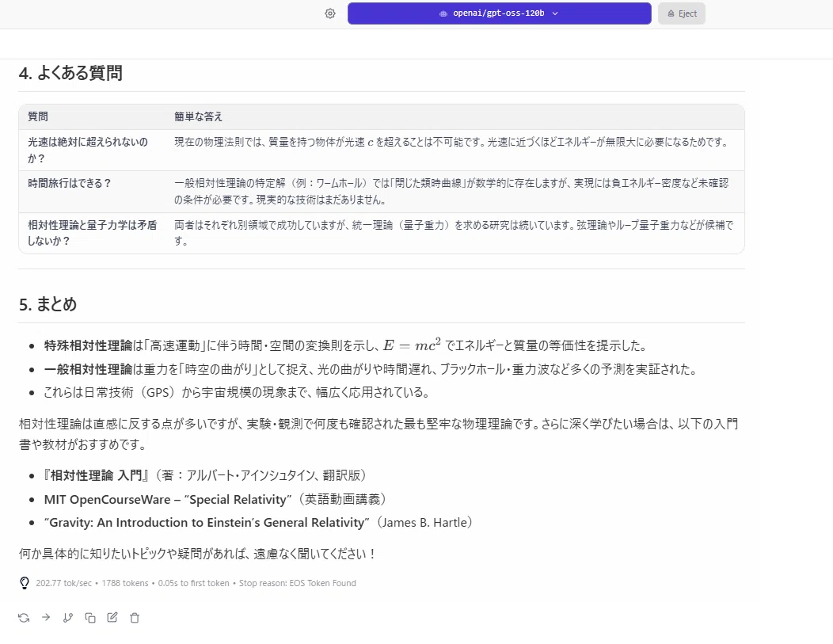Image resolution: width=833 pixels, height=644 pixels.
Task: Click the "質問" table column header
Action: click(38, 116)
